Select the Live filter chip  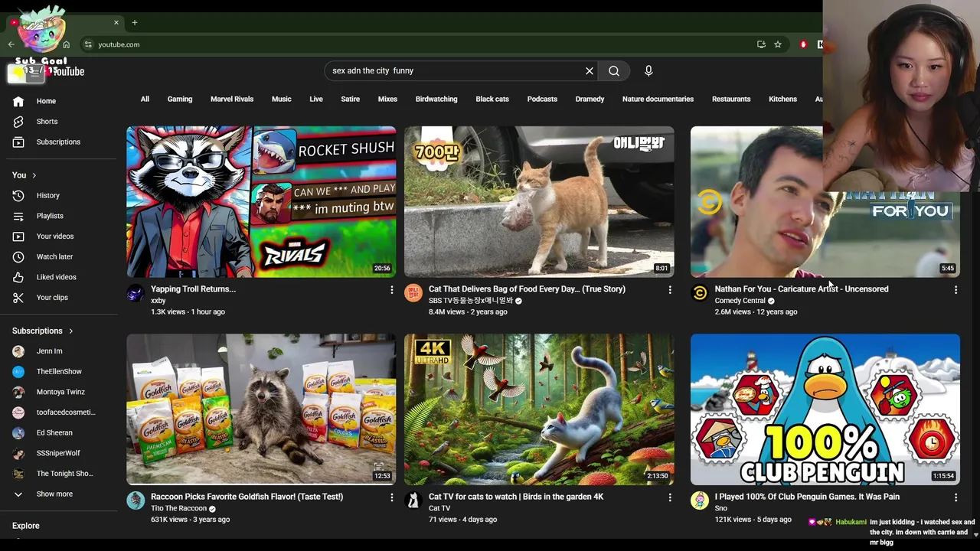[316, 99]
